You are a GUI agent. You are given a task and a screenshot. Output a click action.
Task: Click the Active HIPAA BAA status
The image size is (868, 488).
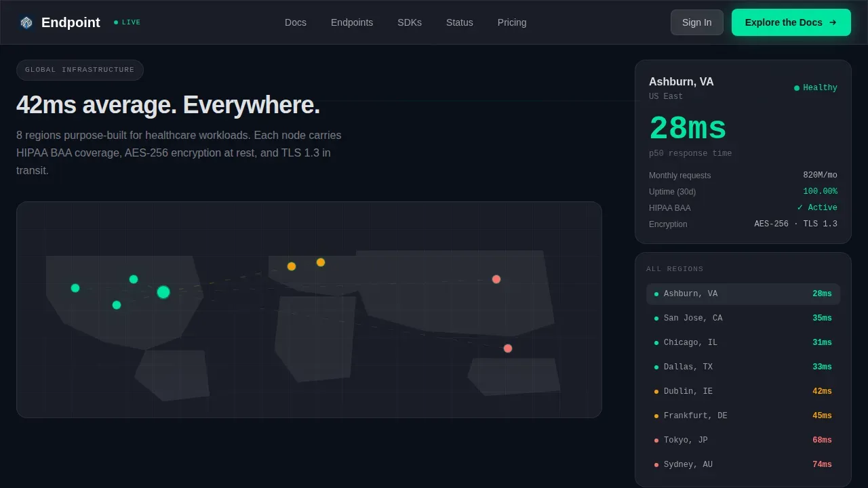point(817,207)
